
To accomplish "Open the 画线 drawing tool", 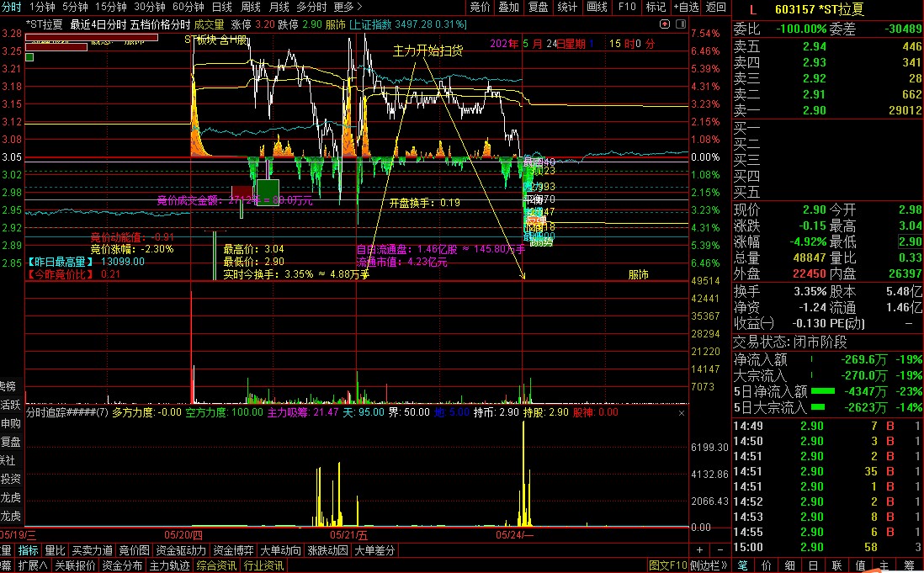I will [x=597, y=7].
